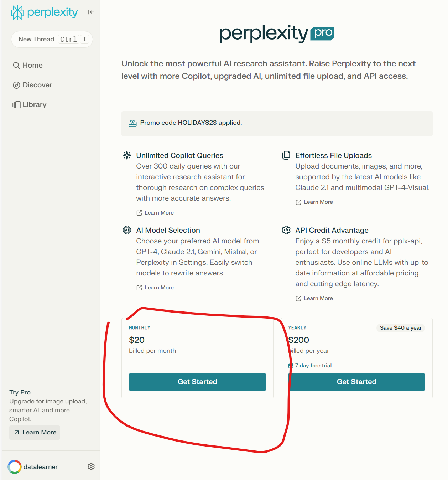Open Library from the sidebar
Screen dimensions: 448x480
pos(30,104)
